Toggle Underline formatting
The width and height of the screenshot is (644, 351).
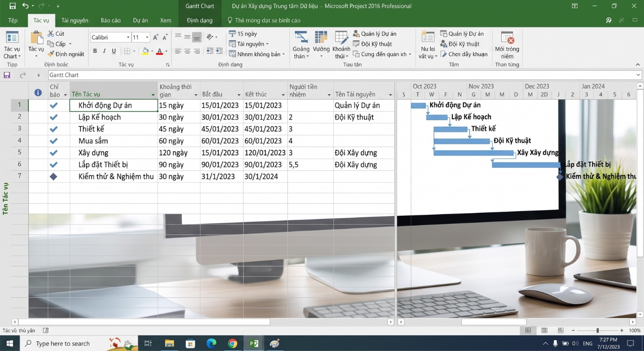coord(114,51)
